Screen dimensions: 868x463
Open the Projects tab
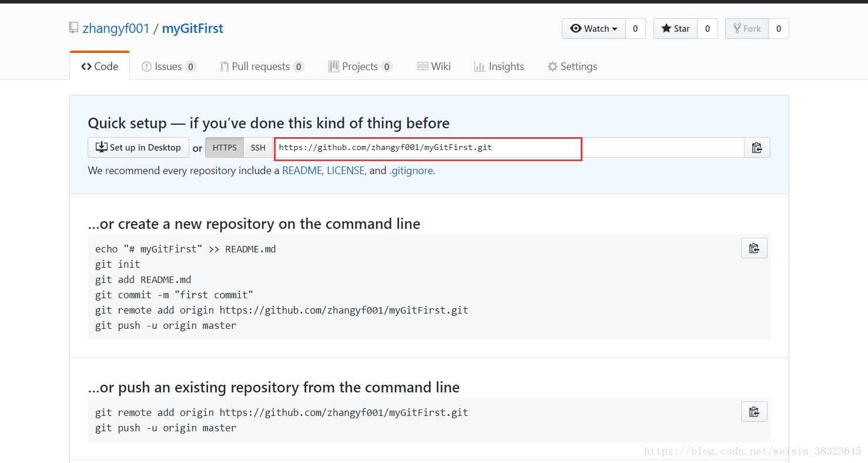point(360,66)
